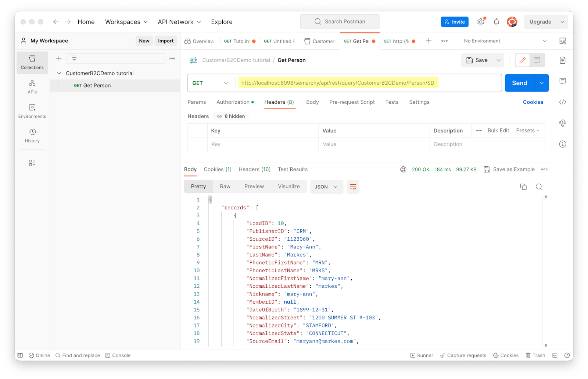The image size is (588, 379).
Task: Open the Console from the status bar
Action: coord(118,355)
